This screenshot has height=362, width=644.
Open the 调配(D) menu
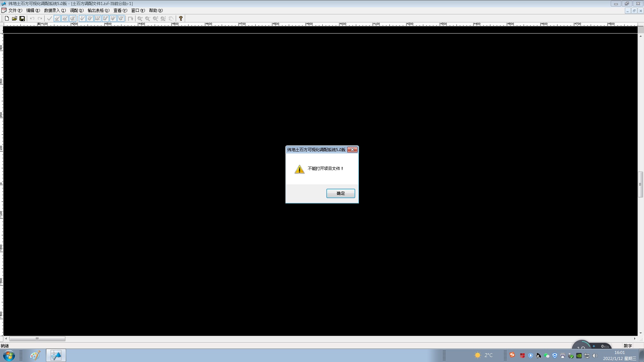76,10
